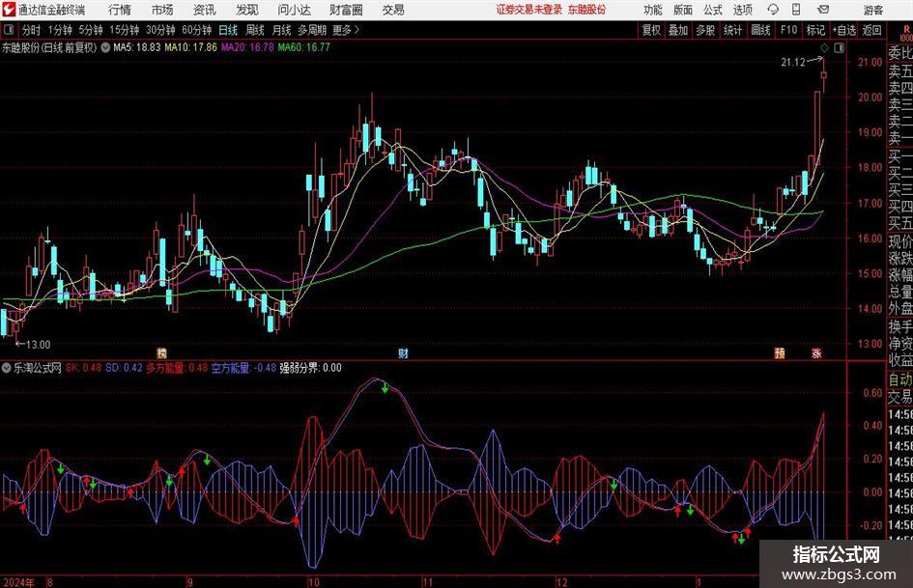Click the 空方能量: -0.48 label
The width and height of the screenshot is (913, 588).
tap(243, 367)
